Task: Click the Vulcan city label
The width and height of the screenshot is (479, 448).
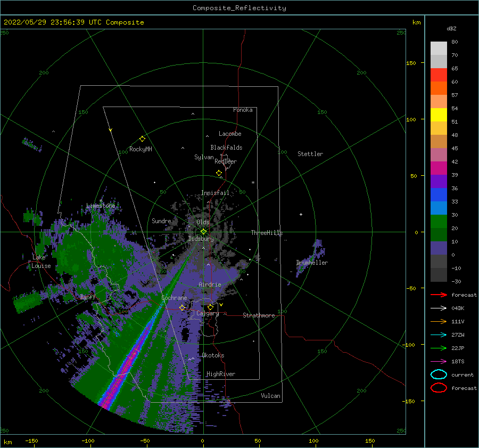Action: click(x=271, y=396)
